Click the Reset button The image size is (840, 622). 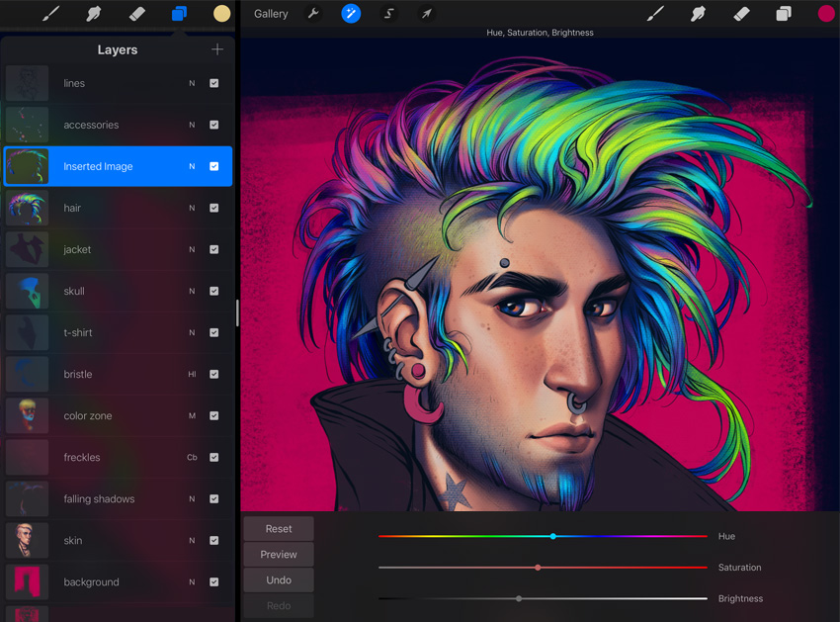(x=279, y=529)
